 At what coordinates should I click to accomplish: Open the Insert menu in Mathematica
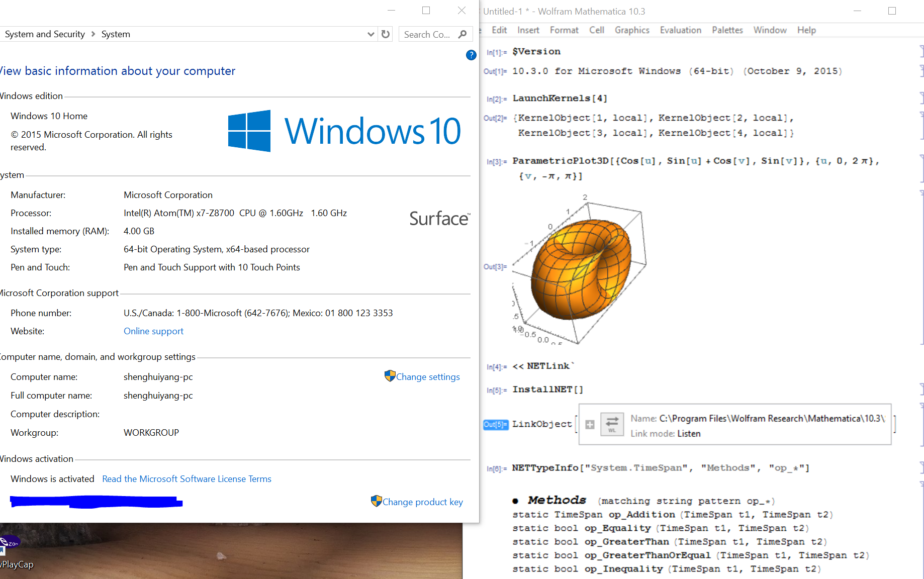pos(528,30)
